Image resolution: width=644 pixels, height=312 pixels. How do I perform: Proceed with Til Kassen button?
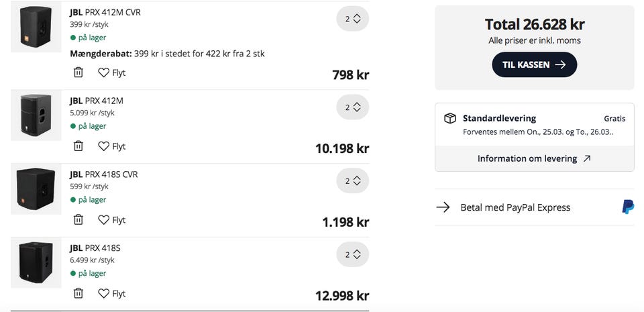click(x=534, y=65)
